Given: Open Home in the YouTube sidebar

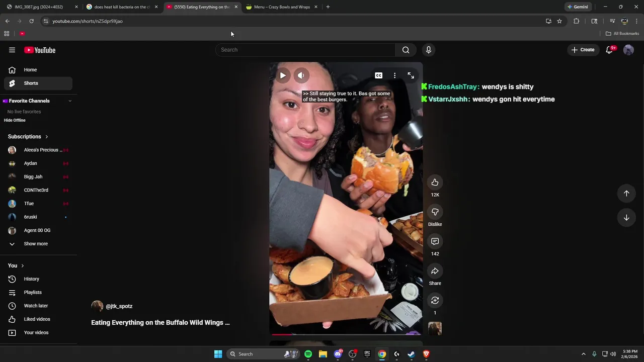Looking at the screenshot, I should click(x=38, y=70).
